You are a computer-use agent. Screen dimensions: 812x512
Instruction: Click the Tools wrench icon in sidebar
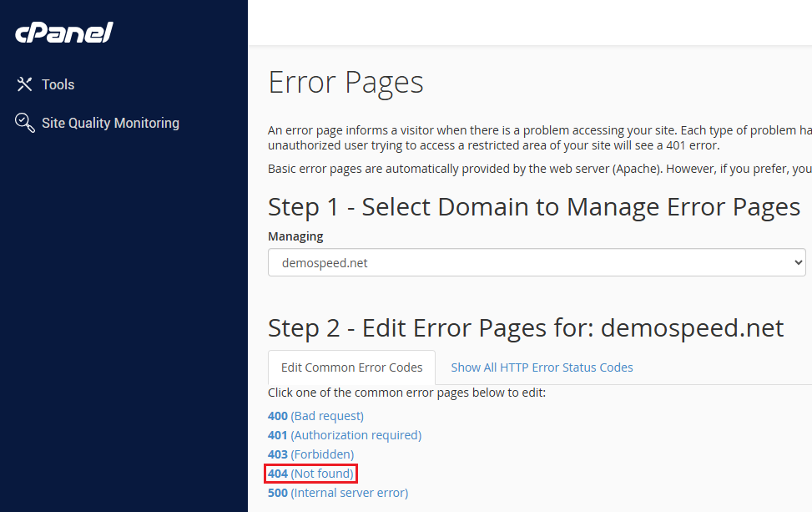click(x=24, y=84)
